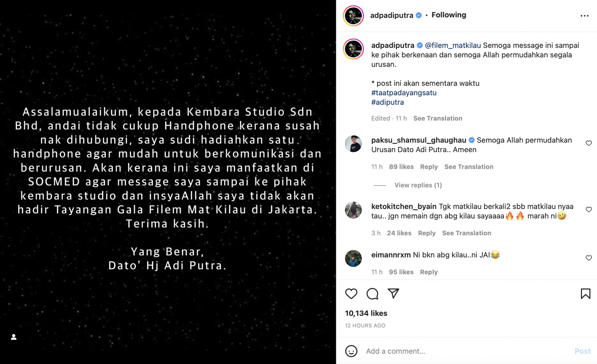This screenshot has height=364, width=597.
Task: Open adpadiputra's header profile picture
Action: 353,16
